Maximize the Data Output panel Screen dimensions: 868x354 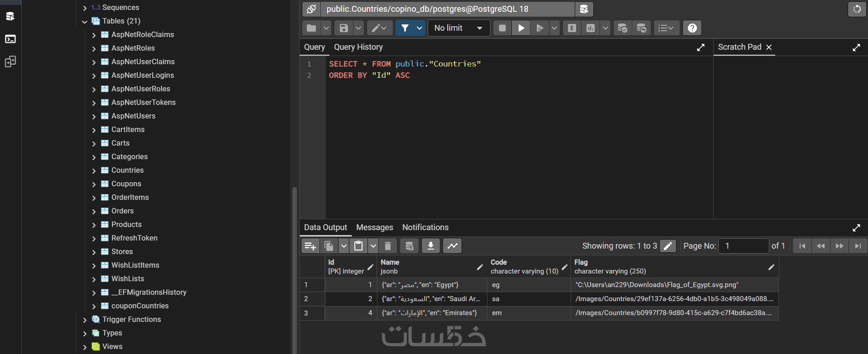(x=856, y=228)
